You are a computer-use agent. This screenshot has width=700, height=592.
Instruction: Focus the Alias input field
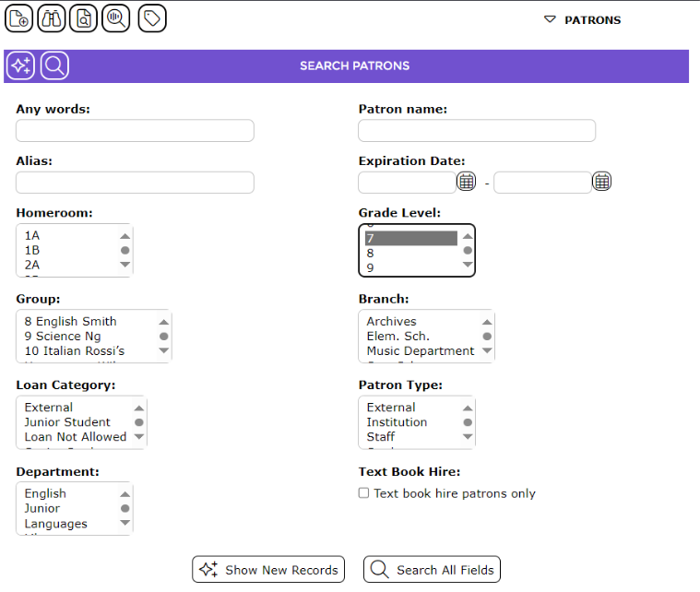135,183
